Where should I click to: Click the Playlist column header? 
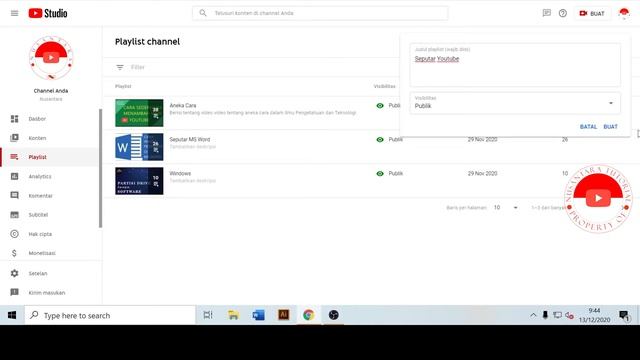tap(123, 86)
